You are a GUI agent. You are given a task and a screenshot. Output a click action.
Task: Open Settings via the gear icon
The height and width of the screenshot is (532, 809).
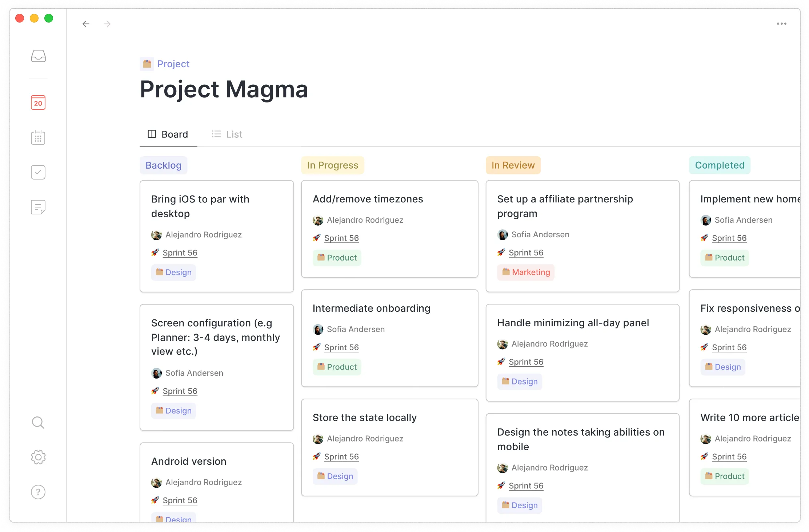click(x=38, y=457)
